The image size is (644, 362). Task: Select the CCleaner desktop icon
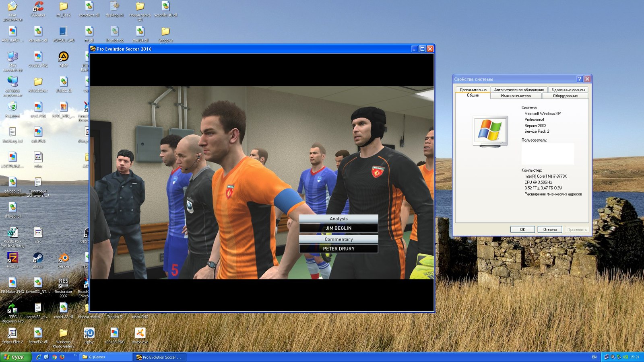[x=38, y=7]
